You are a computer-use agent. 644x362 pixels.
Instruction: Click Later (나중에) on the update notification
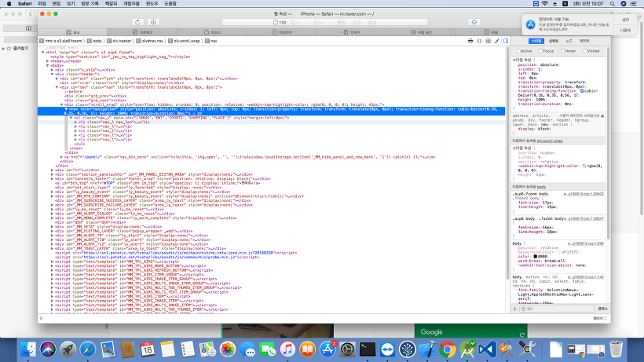[x=625, y=31]
